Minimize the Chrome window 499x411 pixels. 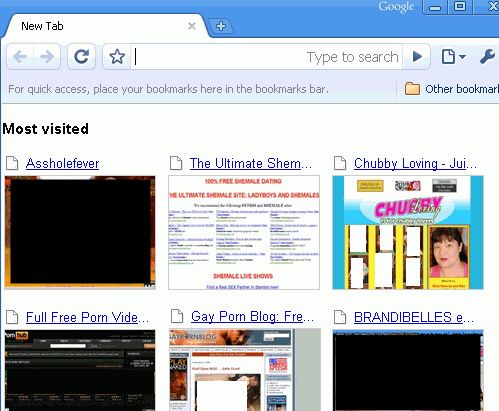coord(435,7)
